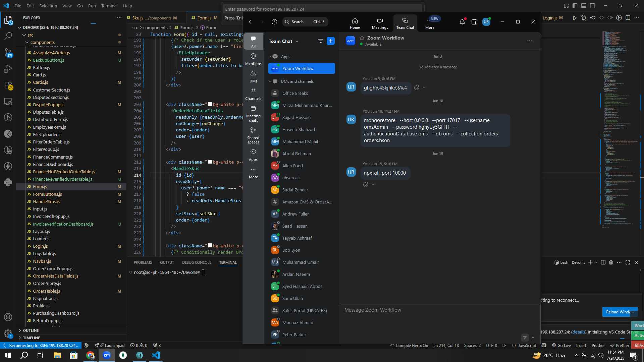Viewport: 644px width, 362px height.
Task: Click SSH password prompt input
Action: coord(322,9)
